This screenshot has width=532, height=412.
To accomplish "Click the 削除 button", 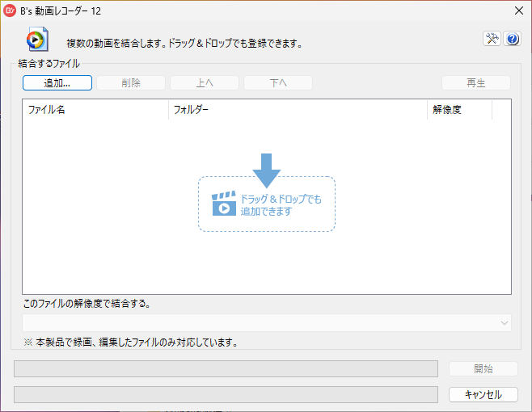I will pos(131,82).
